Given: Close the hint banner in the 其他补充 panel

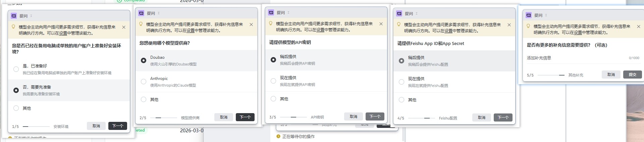Looking at the screenshot, I should click(639, 27).
